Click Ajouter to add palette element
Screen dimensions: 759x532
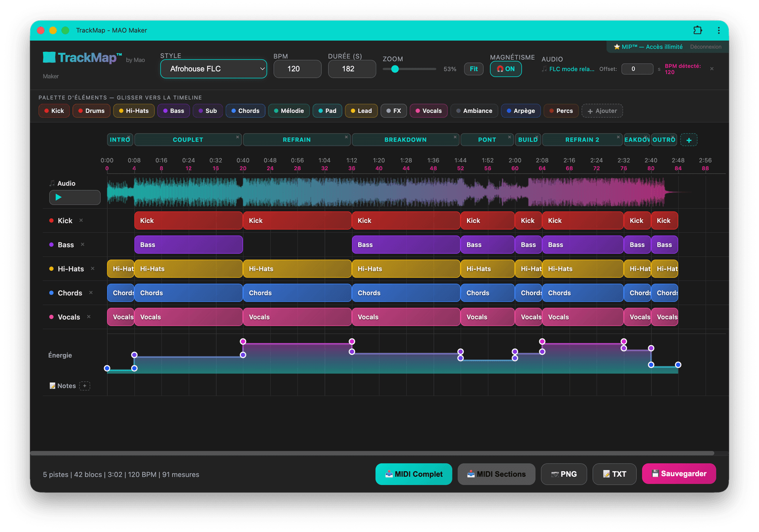coord(602,111)
